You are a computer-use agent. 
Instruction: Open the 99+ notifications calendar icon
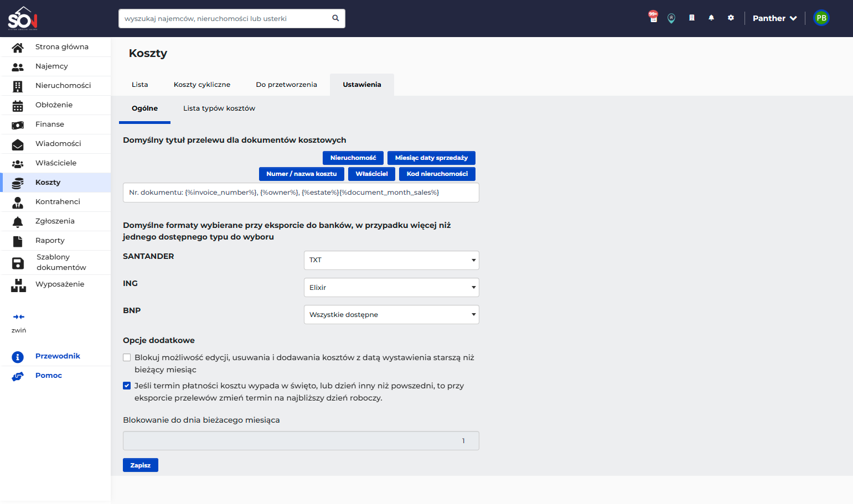[x=653, y=17]
